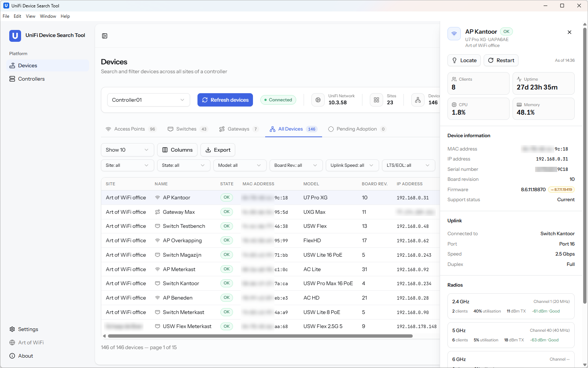
Task: Click the Settings gear icon in sidebar
Action: click(x=12, y=329)
